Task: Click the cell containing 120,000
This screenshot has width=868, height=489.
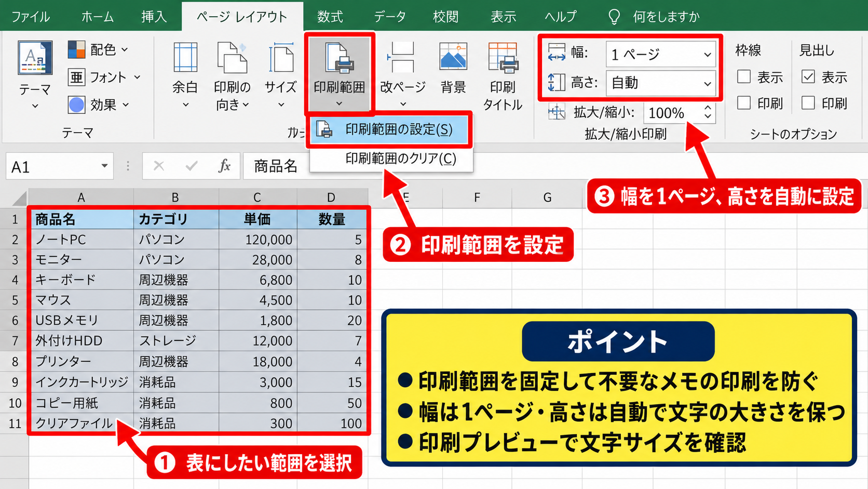Action: click(x=257, y=240)
